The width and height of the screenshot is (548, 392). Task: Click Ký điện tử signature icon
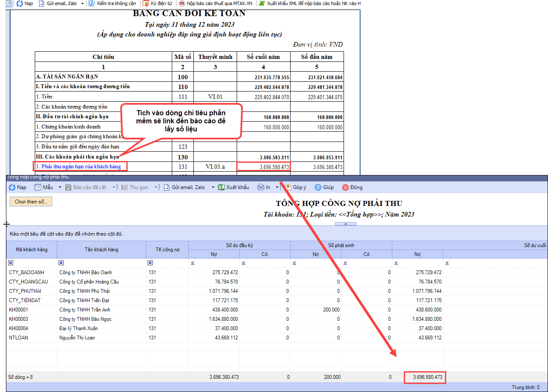146,3
